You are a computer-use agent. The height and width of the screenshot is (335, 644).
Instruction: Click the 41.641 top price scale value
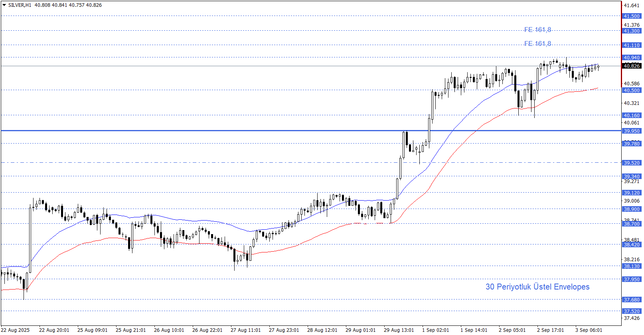pos(632,6)
